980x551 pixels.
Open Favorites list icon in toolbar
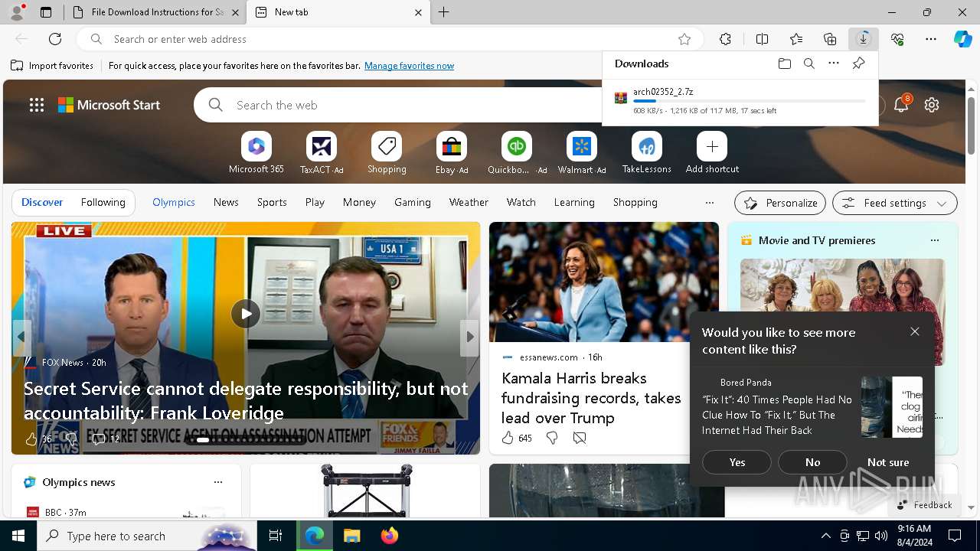pyautogui.click(x=796, y=39)
